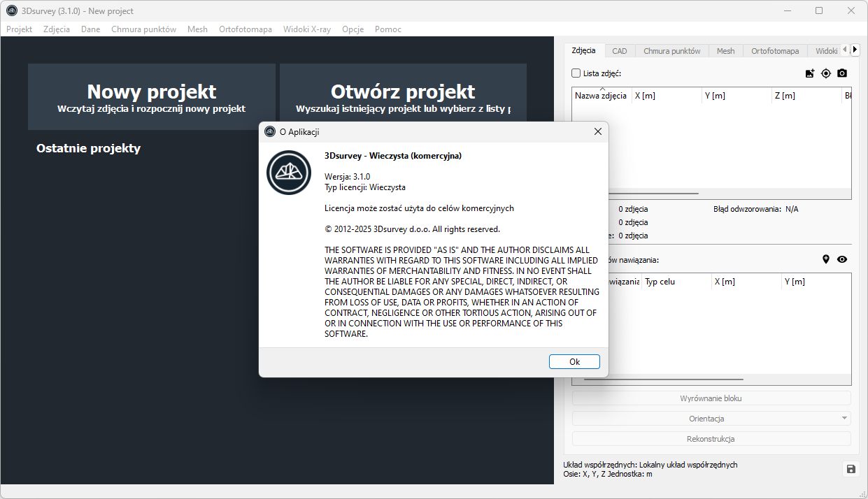This screenshot has width=868, height=499.
Task: Click the Wersja: 3.1.0 text
Action: (x=347, y=177)
